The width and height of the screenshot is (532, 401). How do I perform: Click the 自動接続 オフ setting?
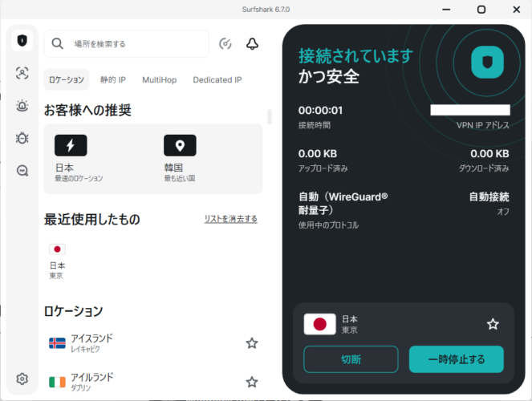pyautogui.click(x=489, y=204)
